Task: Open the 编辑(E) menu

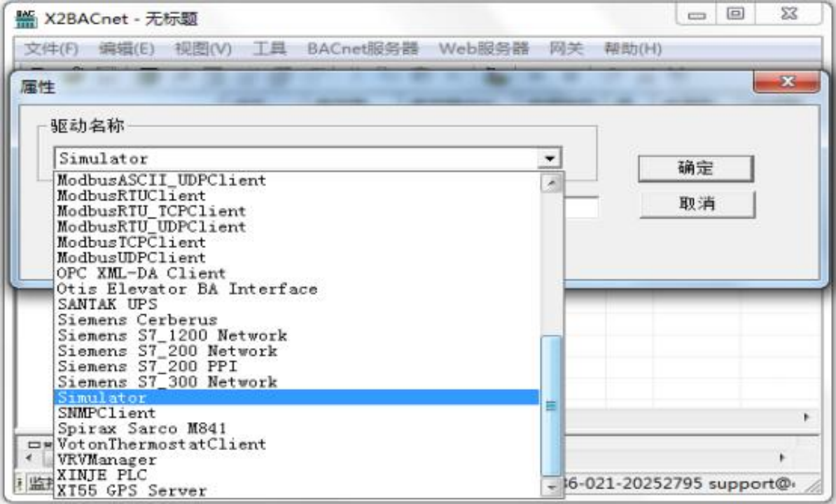Action: click(127, 49)
